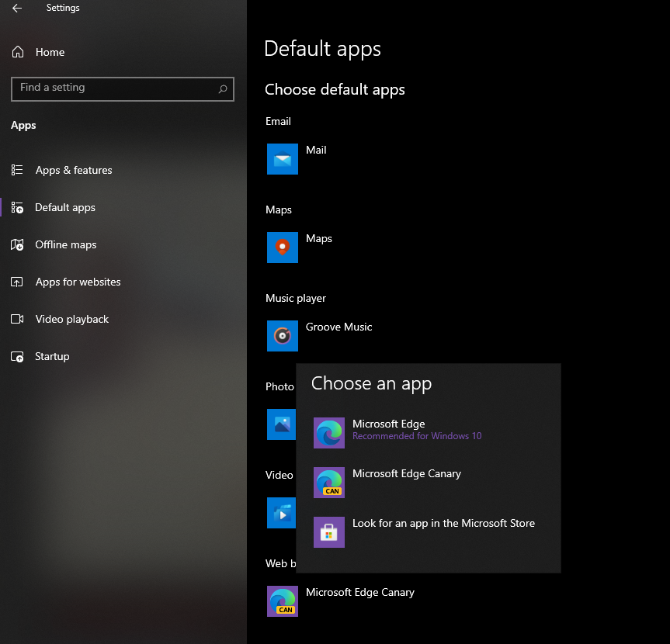Change the default Mail app

pyautogui.click(x=316, y=150)
